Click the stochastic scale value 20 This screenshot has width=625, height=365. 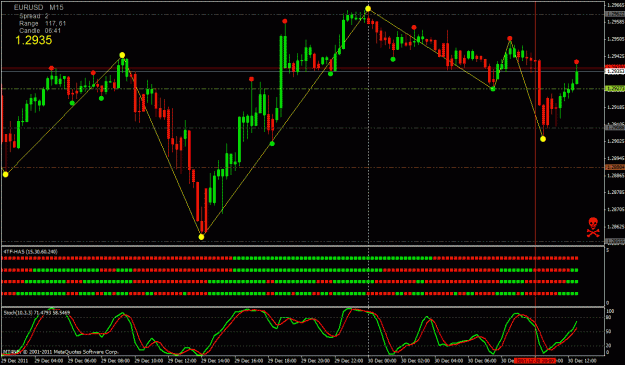tap(609, 345)
